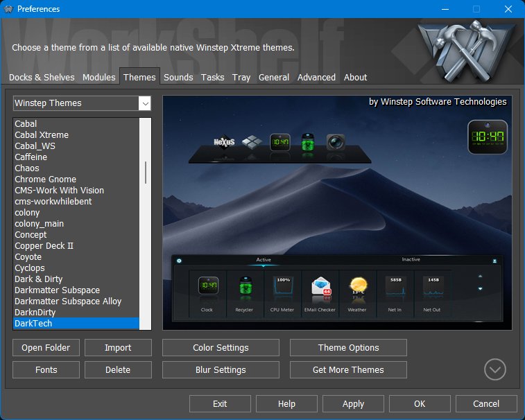Select the Concept theme
Viewport: 525px width, 420px height.
coord(76,234)
